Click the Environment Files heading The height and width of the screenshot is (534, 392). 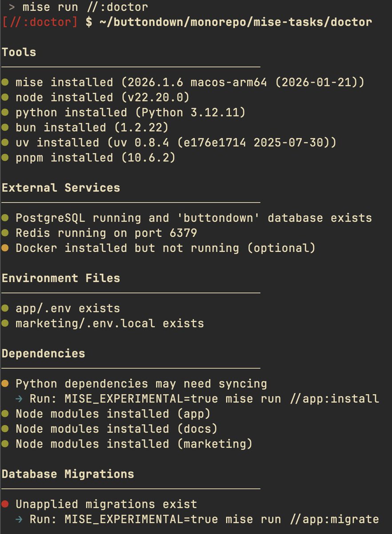pos(61,278)
